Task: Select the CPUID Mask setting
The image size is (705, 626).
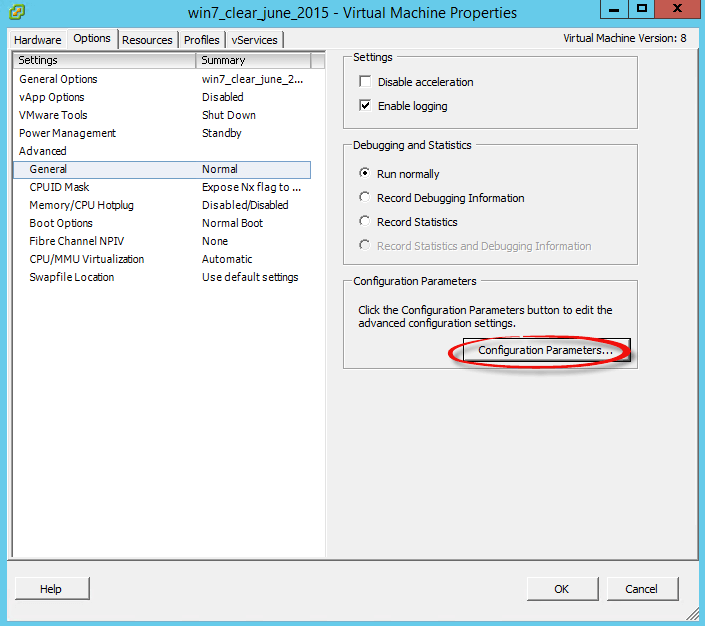Action: (162, 187)
